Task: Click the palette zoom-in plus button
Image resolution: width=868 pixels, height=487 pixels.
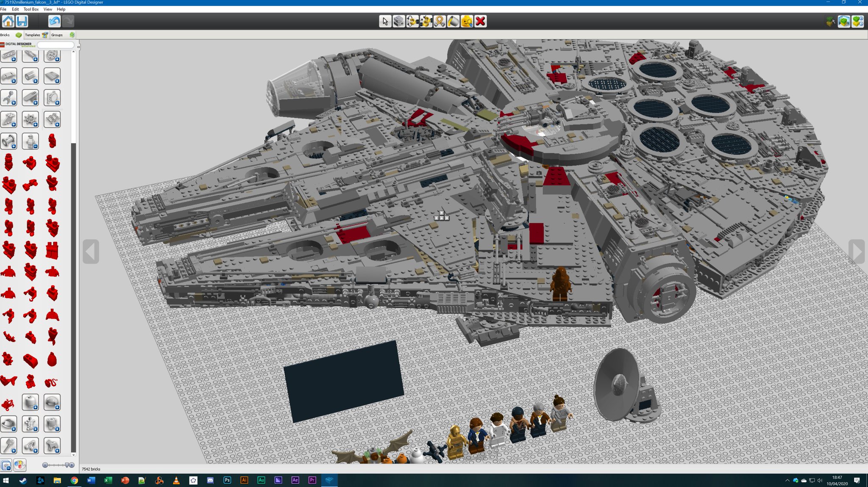Action: click(72, 465)
